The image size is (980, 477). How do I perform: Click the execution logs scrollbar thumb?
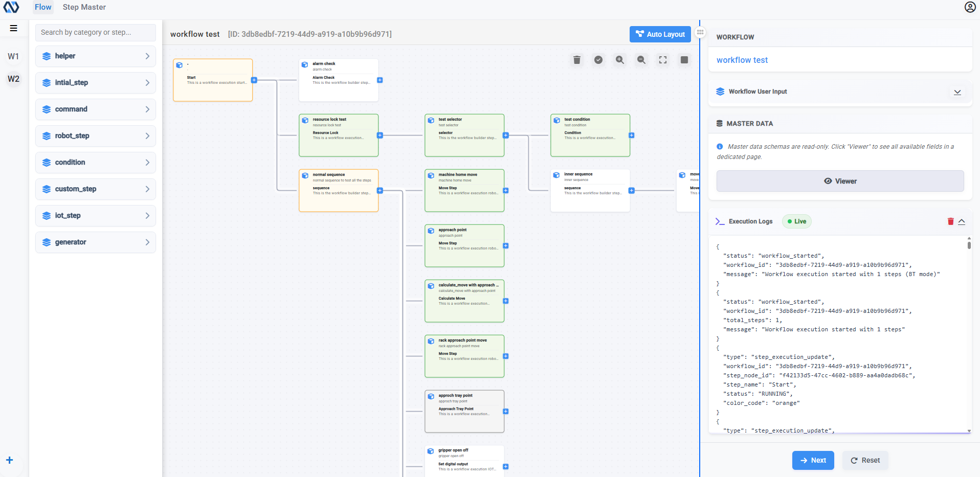(969, 244)
